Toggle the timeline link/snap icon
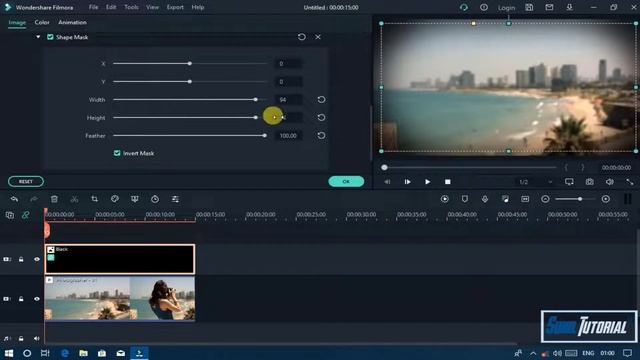The image size is (640, 360). (25, 215)
